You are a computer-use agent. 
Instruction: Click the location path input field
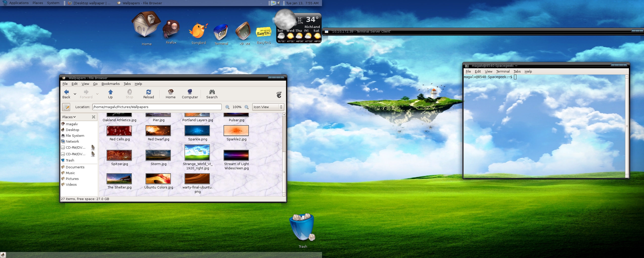[157, 107]
